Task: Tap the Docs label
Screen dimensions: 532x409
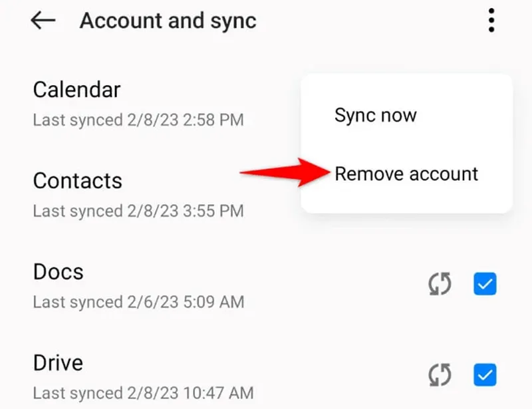Action: [x=58, y=271]
